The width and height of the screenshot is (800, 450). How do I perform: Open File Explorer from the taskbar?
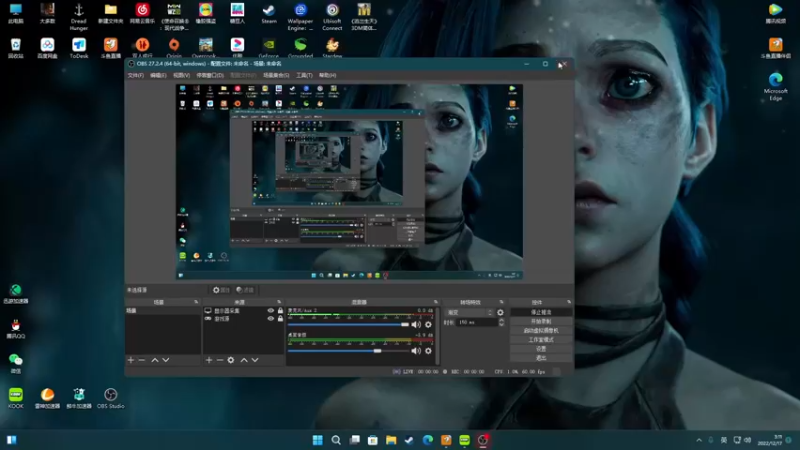pyautogui.click(x=391, y=440)
